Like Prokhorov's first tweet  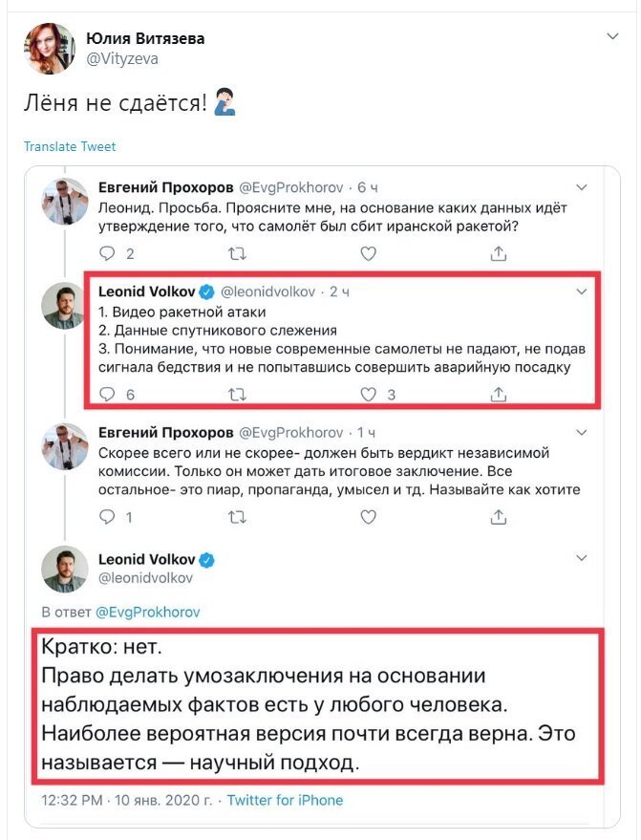[x=368, y=253]
